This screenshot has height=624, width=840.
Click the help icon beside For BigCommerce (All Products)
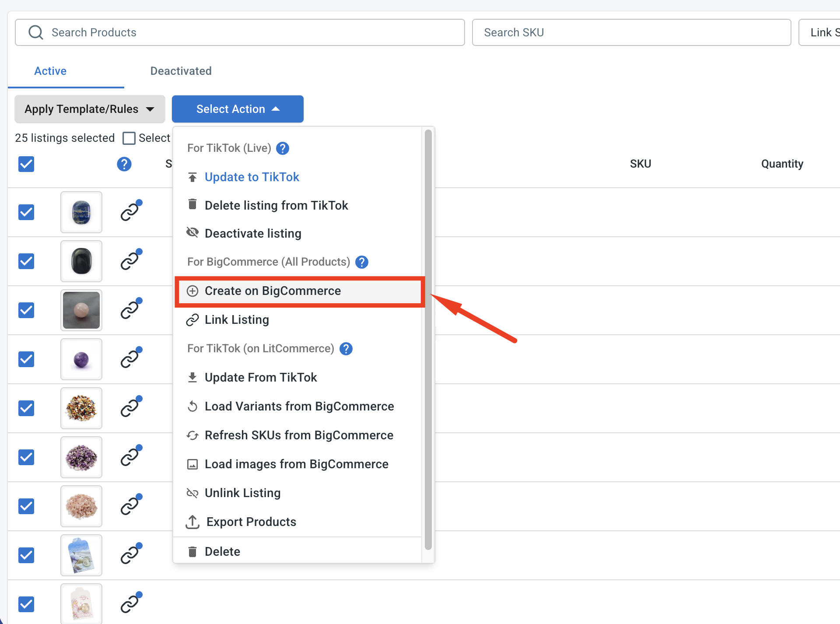pos(362,262)
